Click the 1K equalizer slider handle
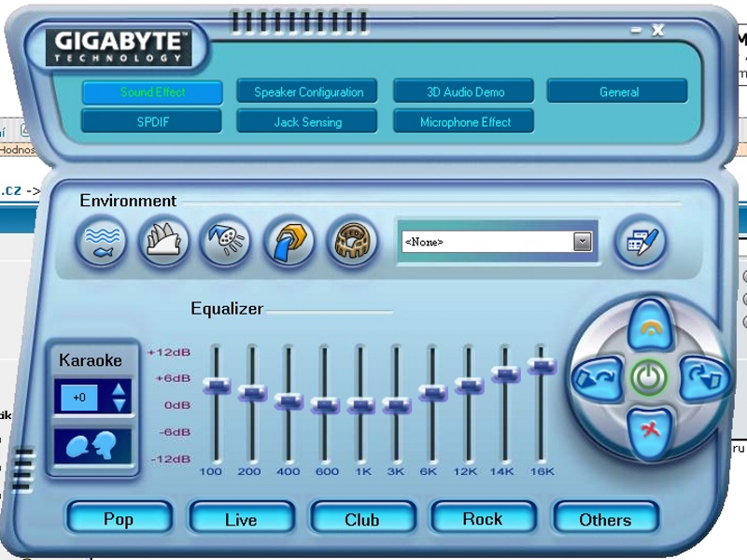747x560 pixels. click(360, 405)
